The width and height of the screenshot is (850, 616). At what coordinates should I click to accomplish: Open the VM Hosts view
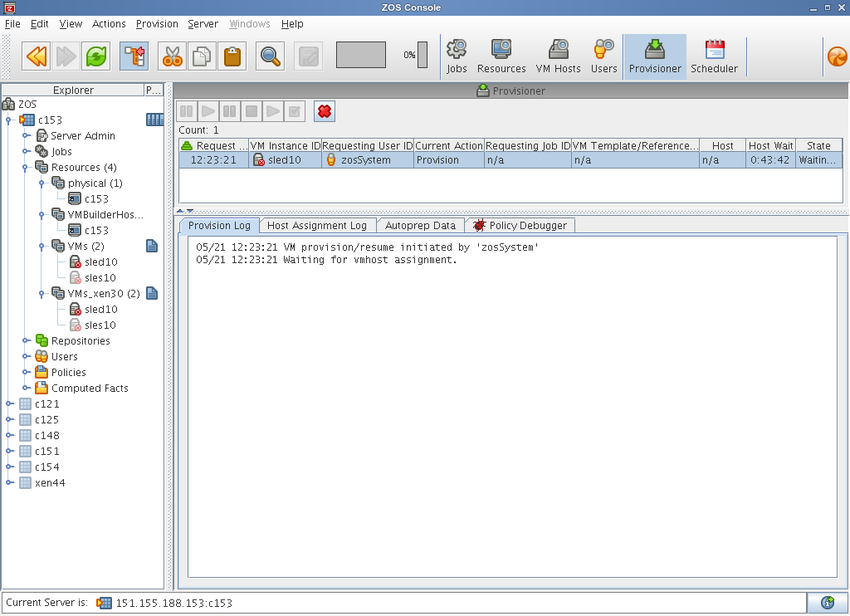pos(559,56)
